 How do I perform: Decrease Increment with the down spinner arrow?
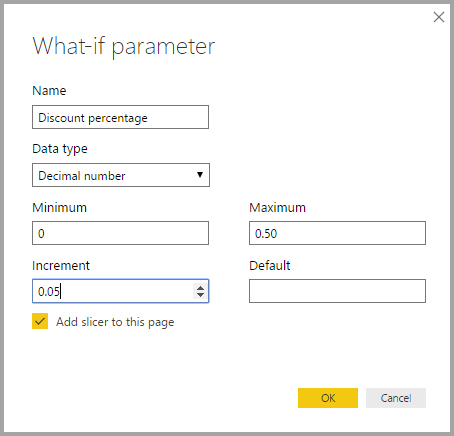click(x=200, y=295)
